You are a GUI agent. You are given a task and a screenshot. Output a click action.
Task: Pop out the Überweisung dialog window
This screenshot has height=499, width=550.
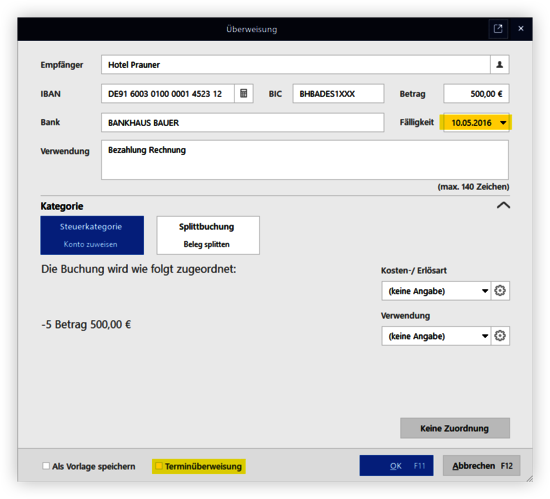[x=498, y=29]
